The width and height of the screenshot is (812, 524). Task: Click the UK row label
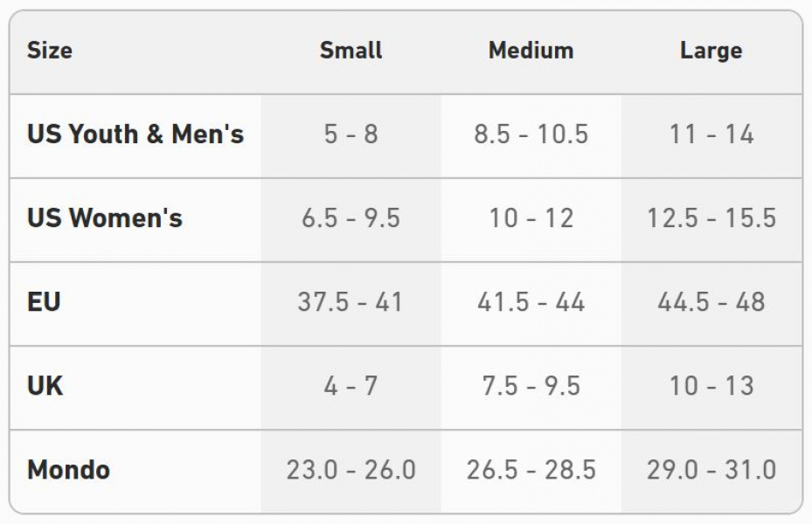click(x=45, y=386)
